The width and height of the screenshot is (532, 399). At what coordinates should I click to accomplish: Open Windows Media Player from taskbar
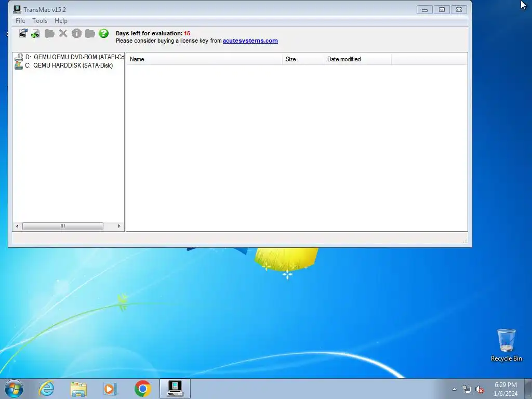pos(110,389)
